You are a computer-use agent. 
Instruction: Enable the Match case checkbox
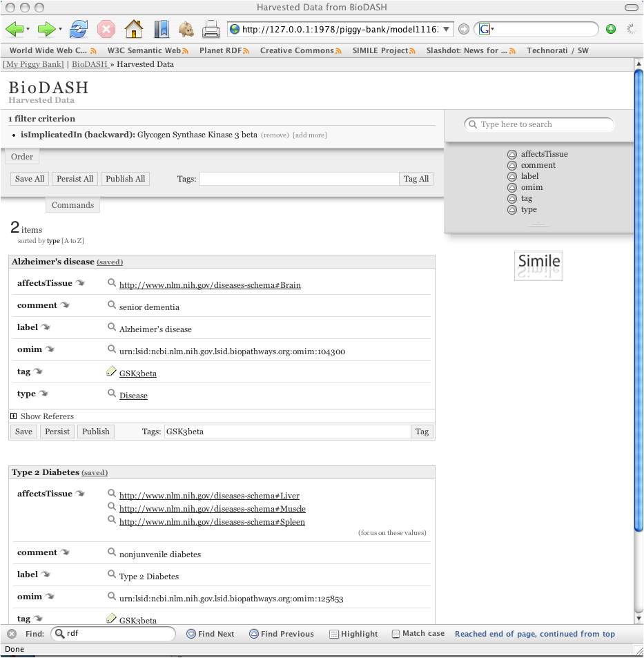pyautogui.click(x=396, y=634)
